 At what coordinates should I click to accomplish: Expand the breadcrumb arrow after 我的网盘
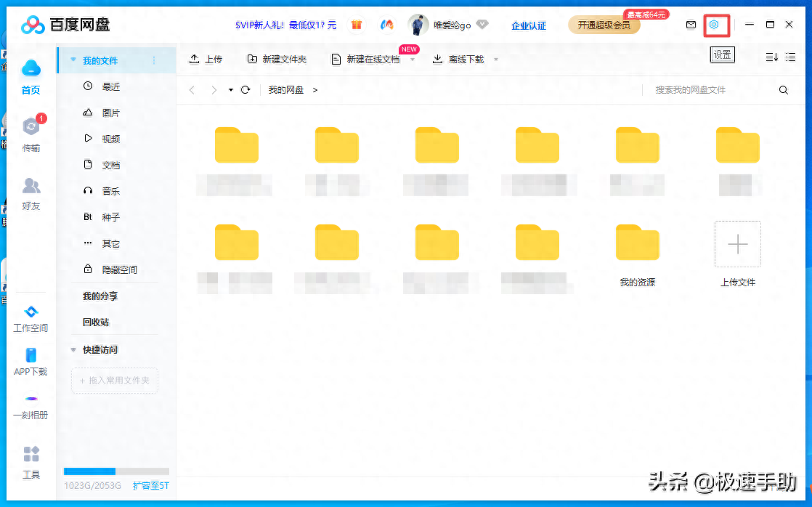[x=315, y=90]
